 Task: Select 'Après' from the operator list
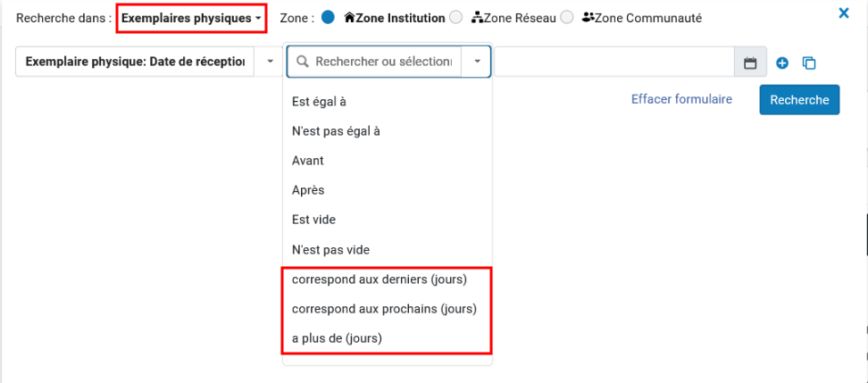tap(308, 190)
